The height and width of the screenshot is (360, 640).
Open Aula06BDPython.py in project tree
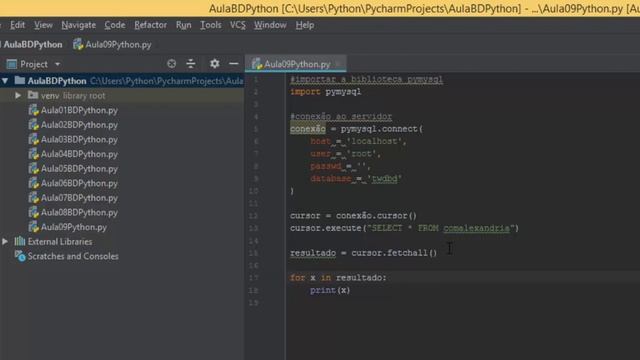point(79,183)
